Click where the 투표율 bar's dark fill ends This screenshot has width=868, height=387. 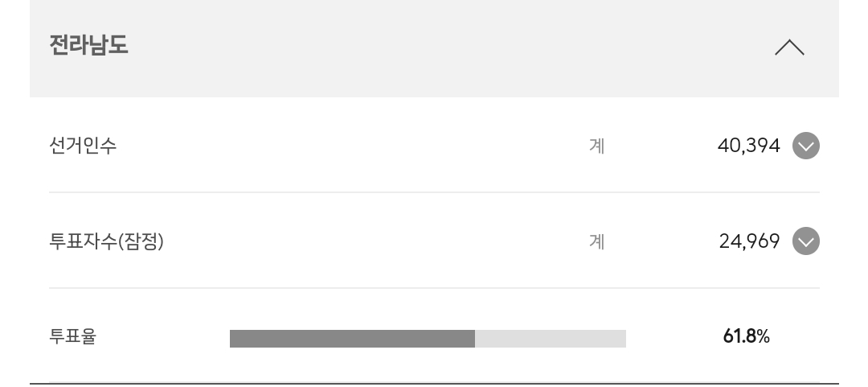click(474, 339)
